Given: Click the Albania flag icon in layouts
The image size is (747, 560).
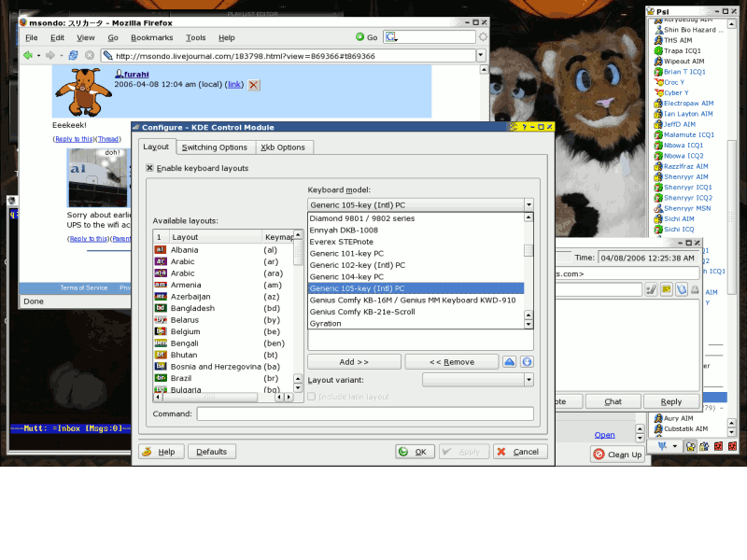Looking at the screenshot, I should point(160,250).
